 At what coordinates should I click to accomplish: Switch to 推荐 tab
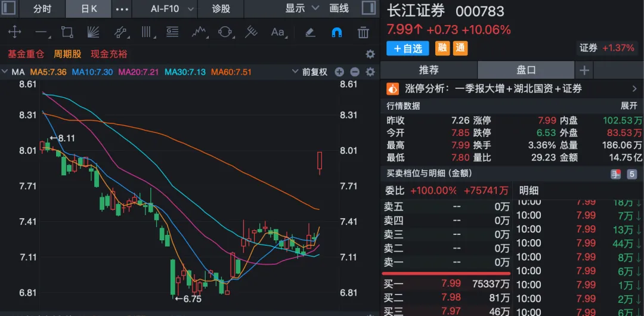point(429,70)
